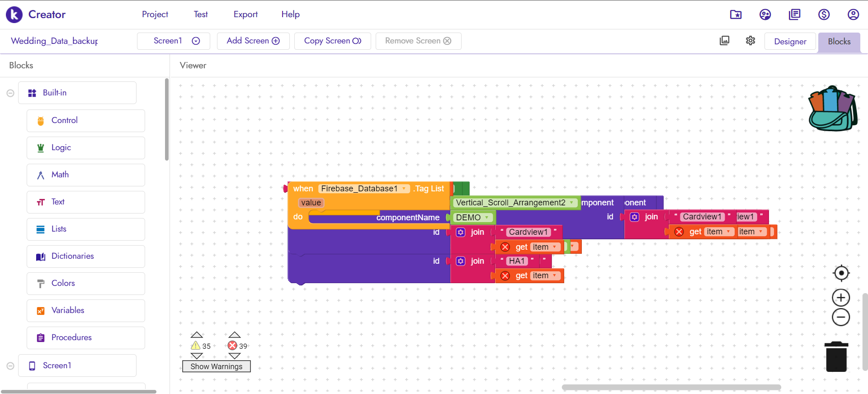Click the trash can icon

point(836,357)
